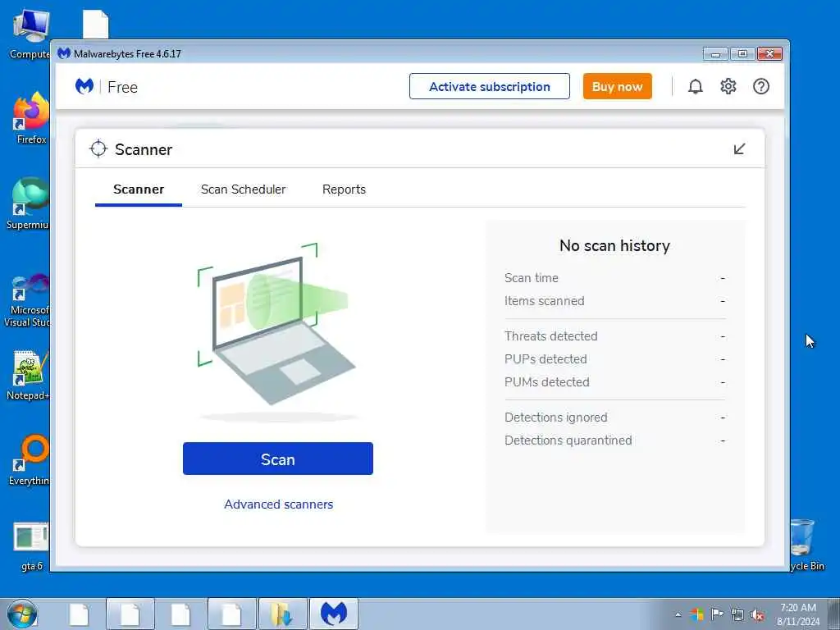
Task: Select the Supermium desktop shortcut
Action: coord(30,203)
